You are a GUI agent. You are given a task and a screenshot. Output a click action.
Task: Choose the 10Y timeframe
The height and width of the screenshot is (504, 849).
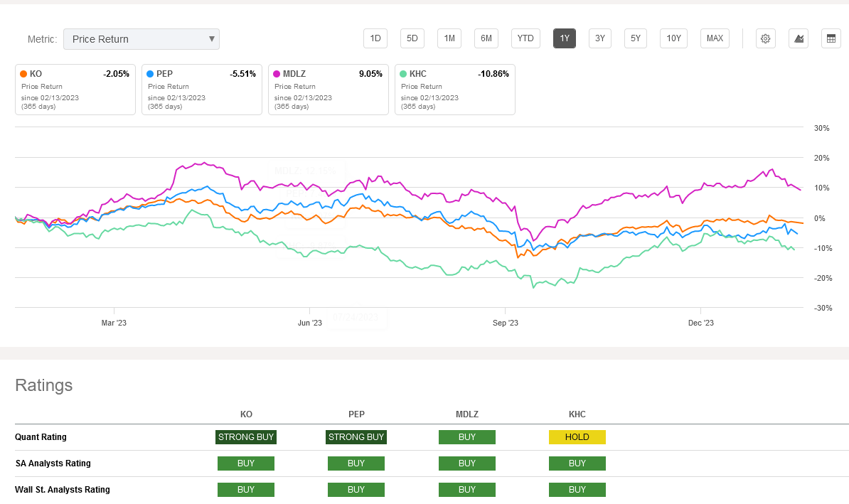(x=673, y=38)
